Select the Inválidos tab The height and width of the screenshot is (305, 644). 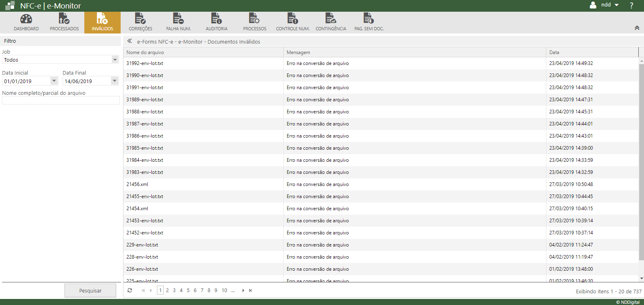tap(102, 23)
